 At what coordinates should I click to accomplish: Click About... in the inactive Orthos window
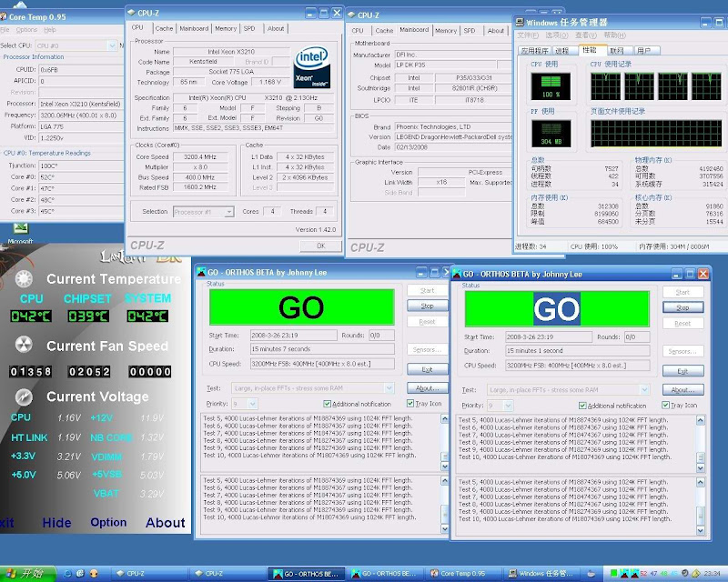427,388
